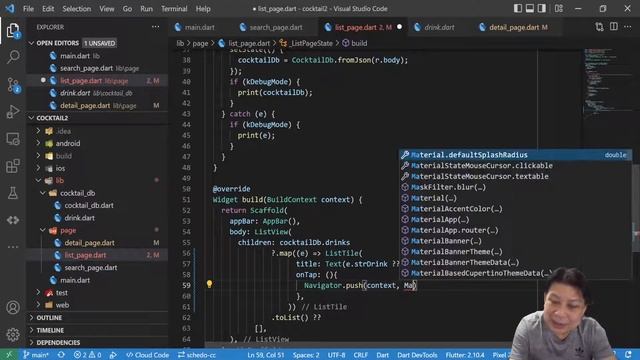Open the Help menu
The image size is (640, 360).
[x=203, y=9]
